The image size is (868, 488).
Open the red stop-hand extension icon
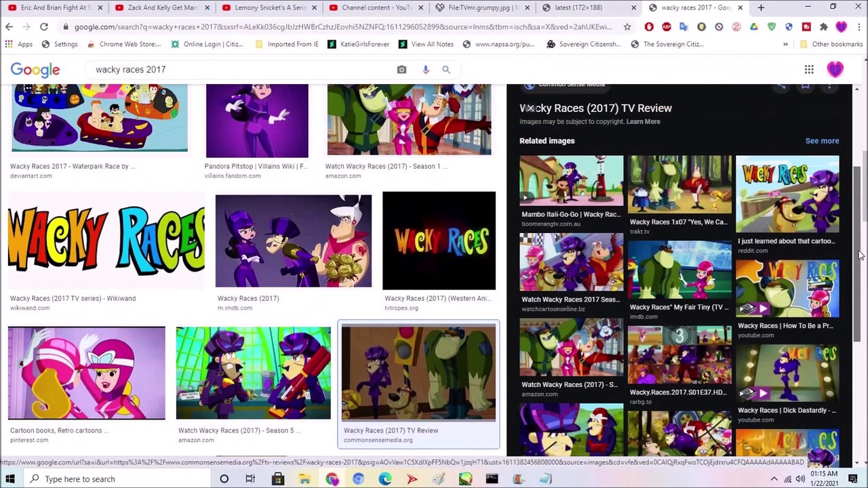coord(649,26)
